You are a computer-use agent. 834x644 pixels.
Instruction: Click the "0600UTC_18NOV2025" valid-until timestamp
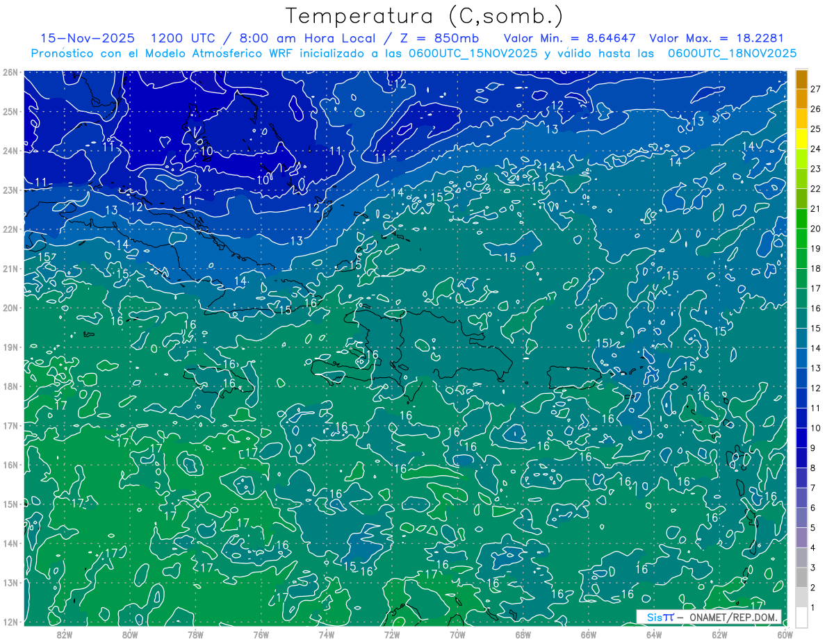pyautogui.click(x=732, y=53)
